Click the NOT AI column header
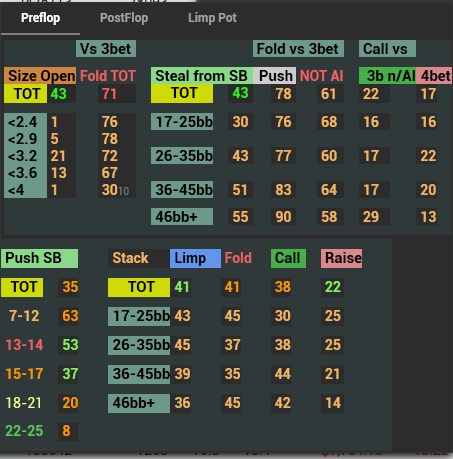Viewport: 453px width, 459px height. [x=321, y=76]
